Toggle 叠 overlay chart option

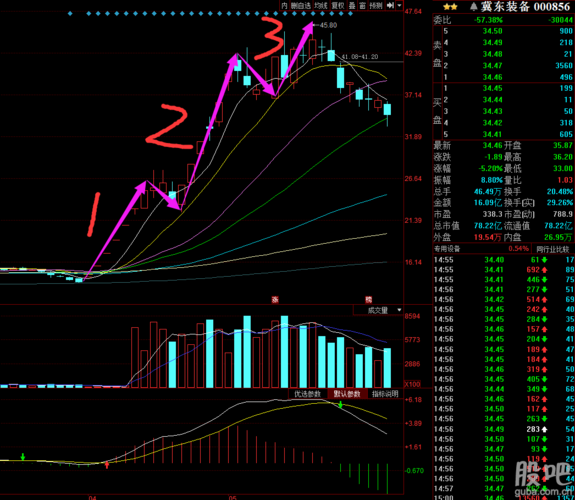[352, 6]
